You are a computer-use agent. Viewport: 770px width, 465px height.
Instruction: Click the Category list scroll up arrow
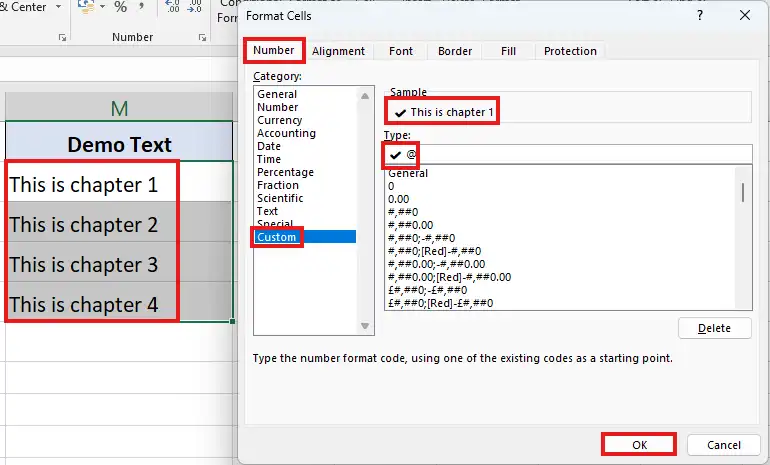click(x=365, y=96)
